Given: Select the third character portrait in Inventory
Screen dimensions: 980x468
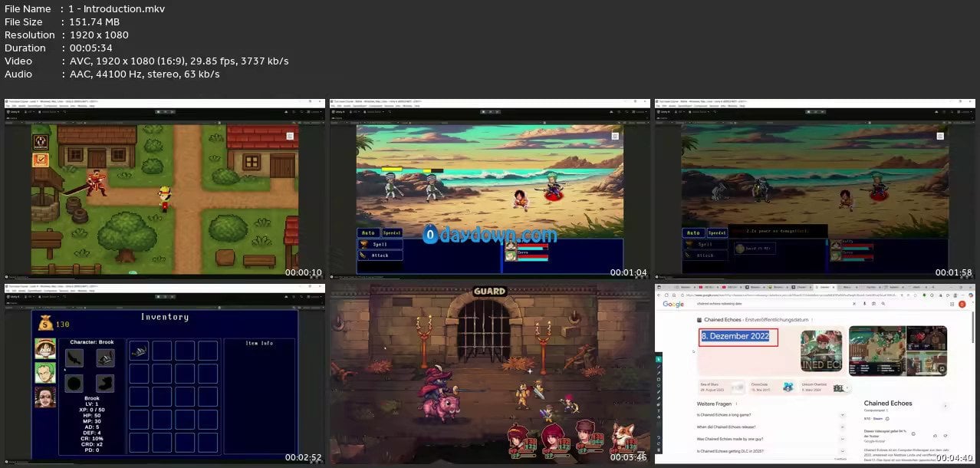Looking at the screenshot, I should (x=45, y=397).
